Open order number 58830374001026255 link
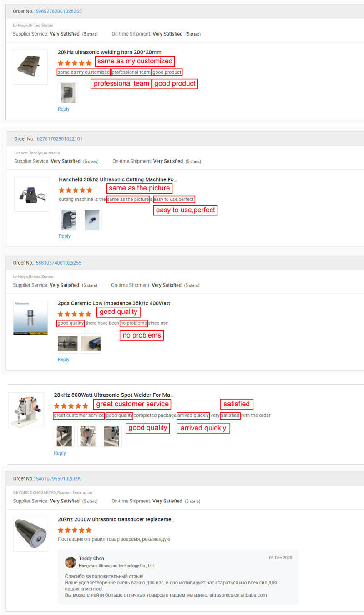This screenshot has width=364, height=615. 59,263
